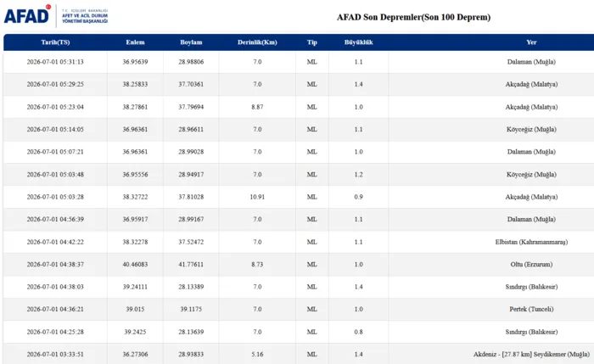Click depth value 5.16
594x364 pixels.
coord(257,354)
